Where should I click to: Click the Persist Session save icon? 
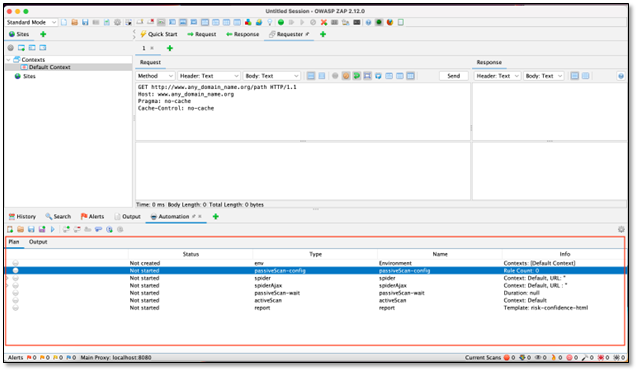(x=85, y=22)
